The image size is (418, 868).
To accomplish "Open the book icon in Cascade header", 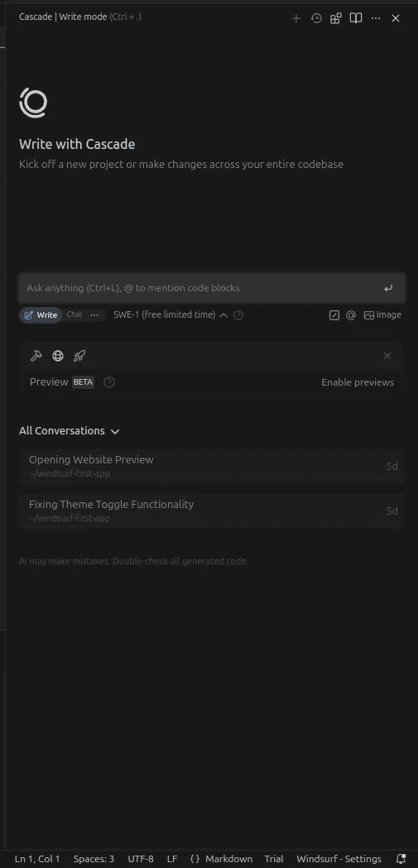I will (356, 18).
